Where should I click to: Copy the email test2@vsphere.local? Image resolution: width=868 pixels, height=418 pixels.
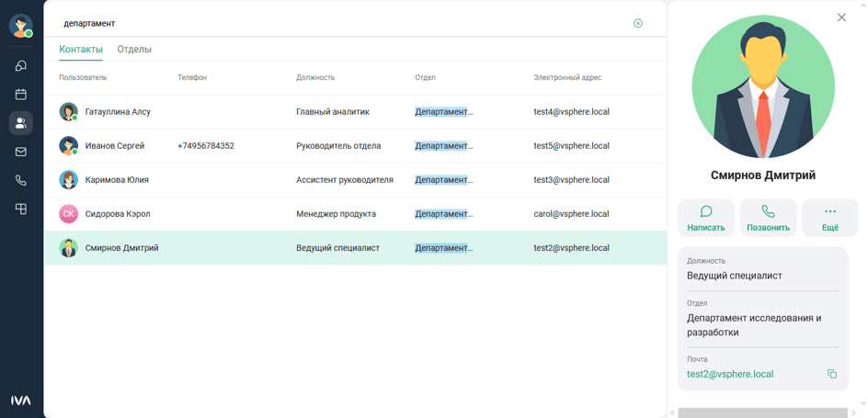pyautogui.click(x=831, y=374)
